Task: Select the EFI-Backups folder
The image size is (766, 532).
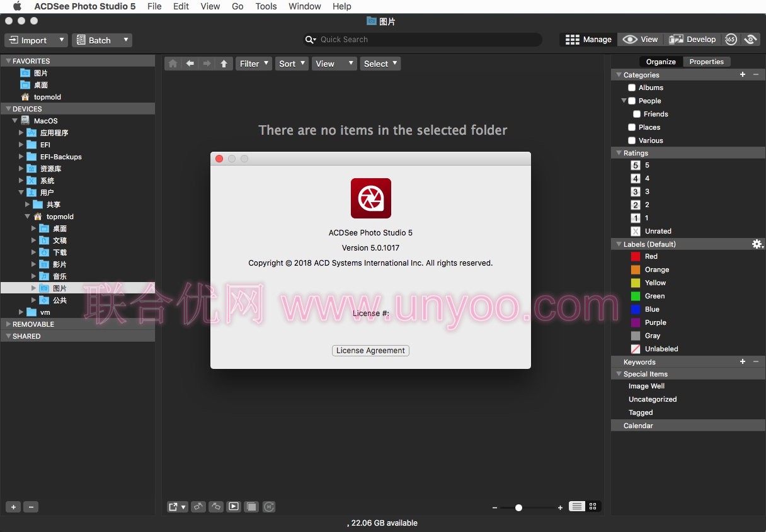Action: [x=61, y=157]
